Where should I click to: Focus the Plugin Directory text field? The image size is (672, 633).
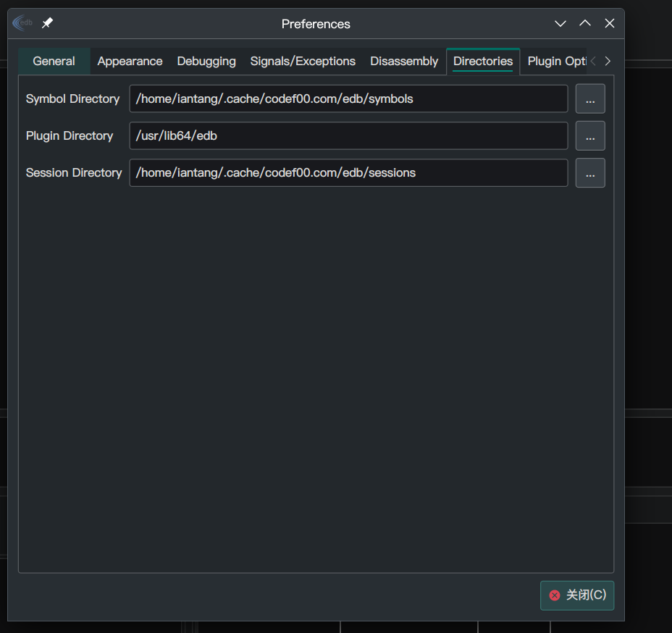point(348,136)
